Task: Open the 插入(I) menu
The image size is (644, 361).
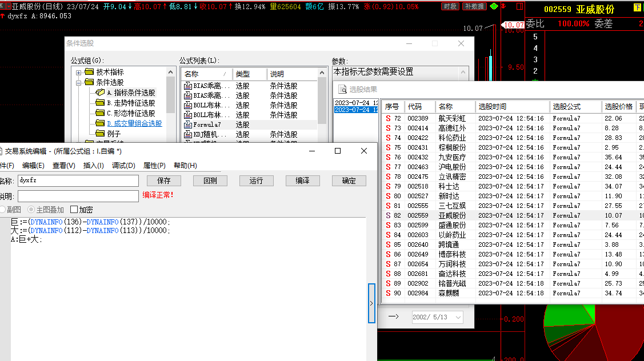Action: point(93,166)
